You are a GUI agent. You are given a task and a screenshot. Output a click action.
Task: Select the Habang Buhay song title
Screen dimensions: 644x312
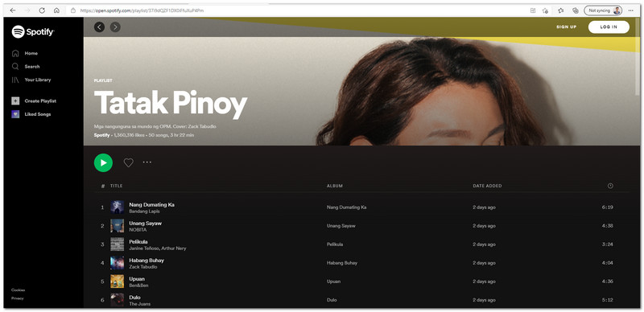point(147,261)
